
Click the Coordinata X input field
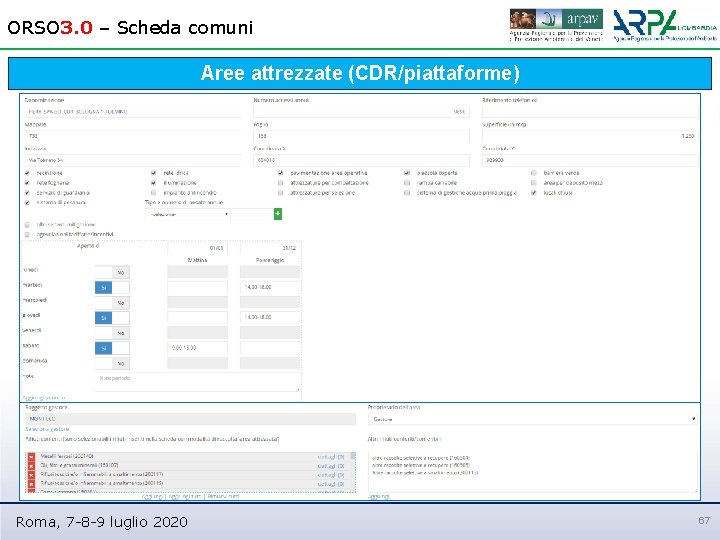tap(361, 160)
